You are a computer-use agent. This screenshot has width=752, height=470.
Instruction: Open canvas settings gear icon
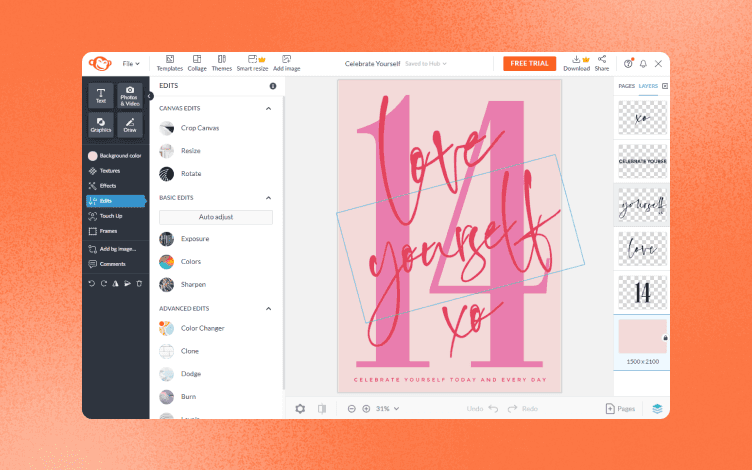(x=300, y=409)
